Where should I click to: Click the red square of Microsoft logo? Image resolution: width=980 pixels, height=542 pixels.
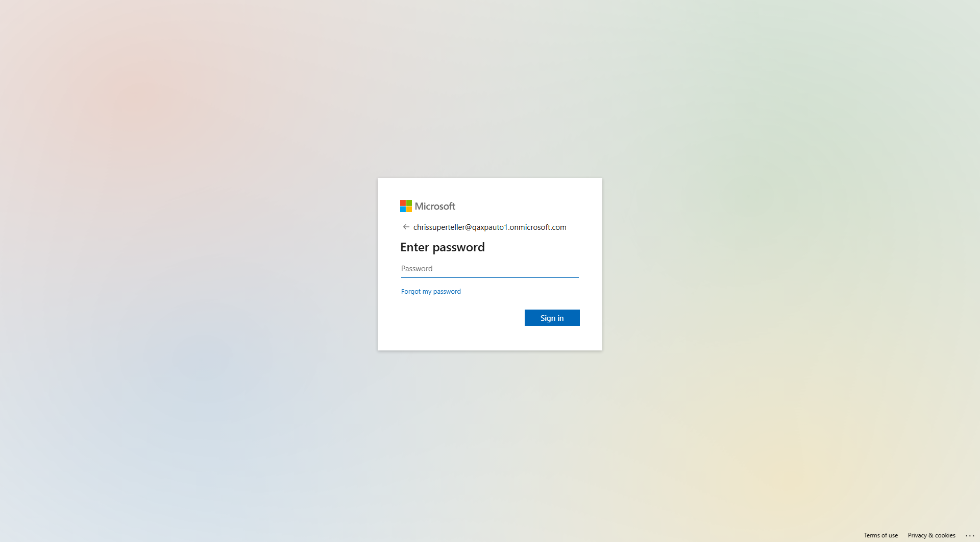click(x=403, y=203)
